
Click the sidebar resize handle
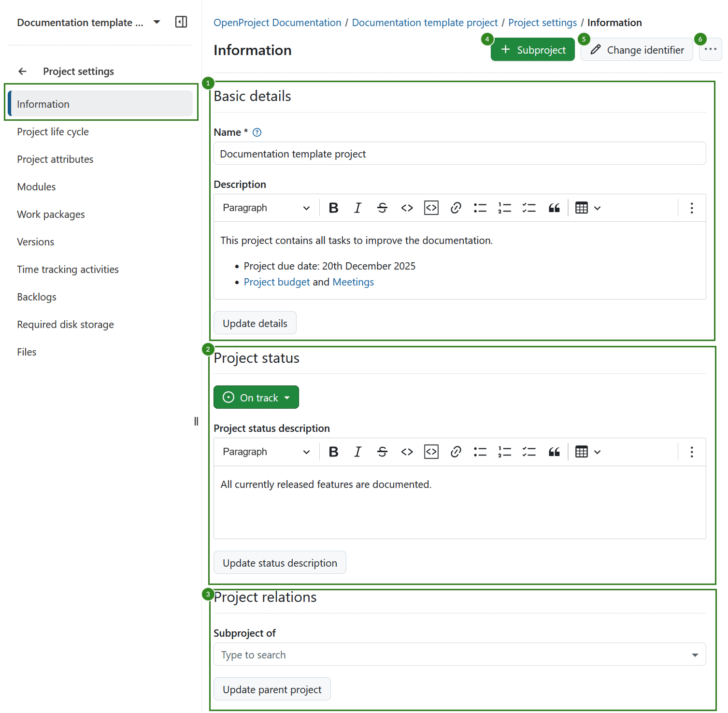(196, 421)
